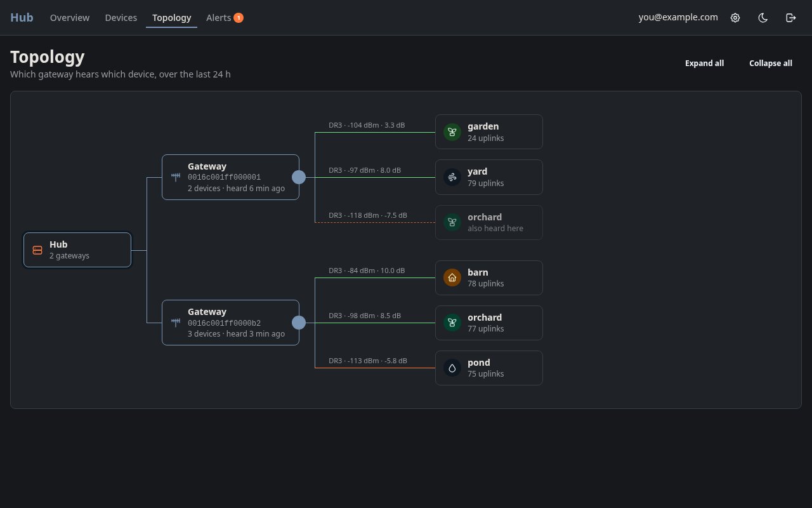Select the Hub root node card
The image size is (812, 508).
[x=77, y=250]
